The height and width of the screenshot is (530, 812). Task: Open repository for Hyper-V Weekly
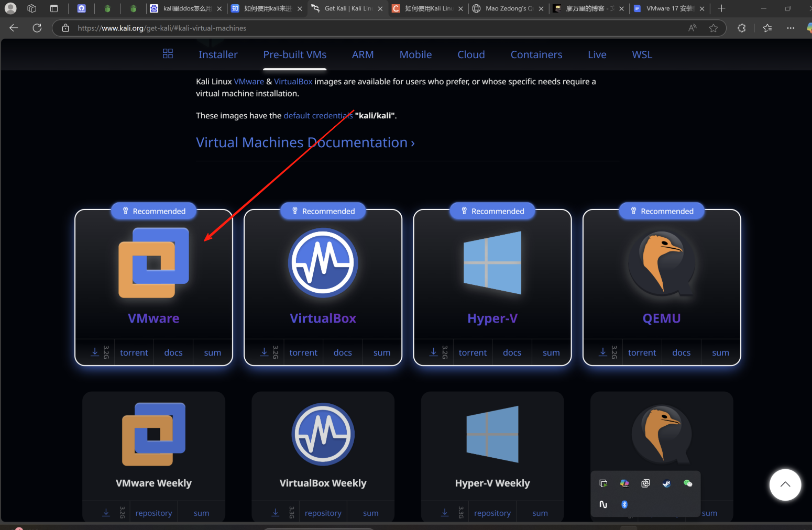(x=492, y=513)
